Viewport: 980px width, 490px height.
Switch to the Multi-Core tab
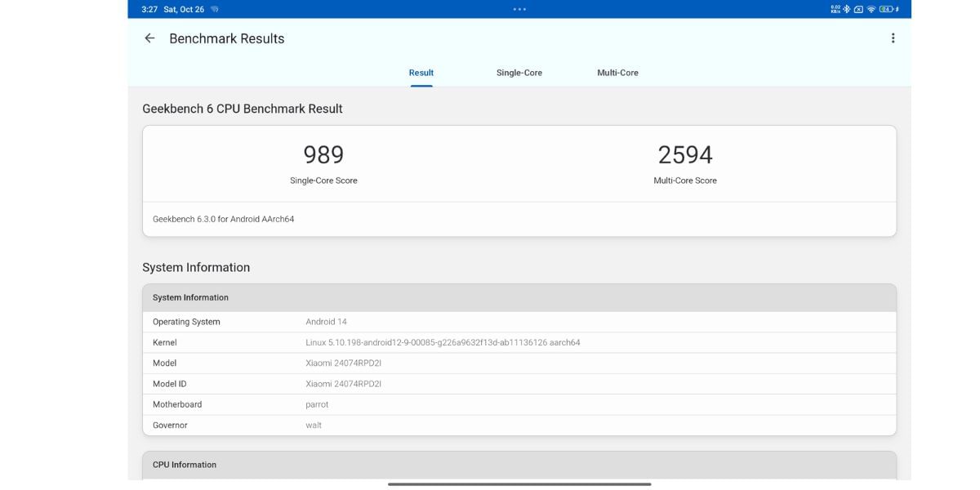[617, 72]
